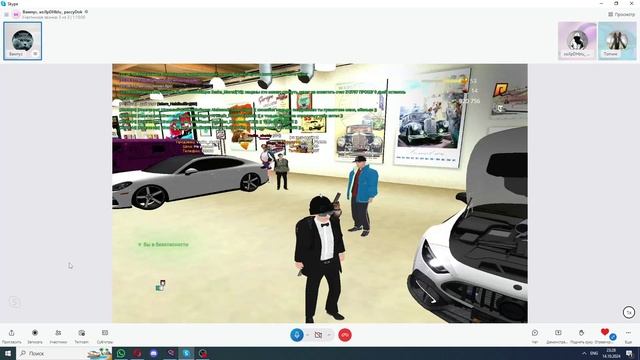640x360 pixels.
Task: End the call with red hang-up button
Action: (x=345, y=335)
